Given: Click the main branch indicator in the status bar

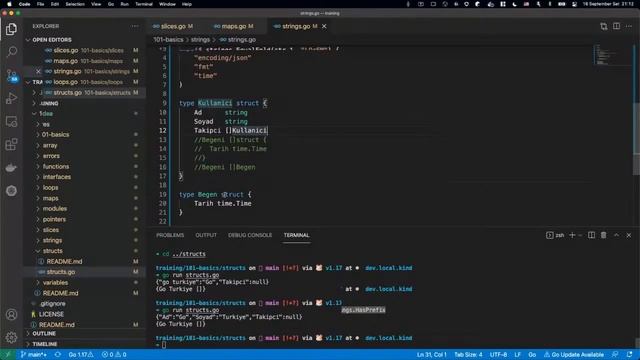Looking at the screenshot, I should click(x=33, y=354).
